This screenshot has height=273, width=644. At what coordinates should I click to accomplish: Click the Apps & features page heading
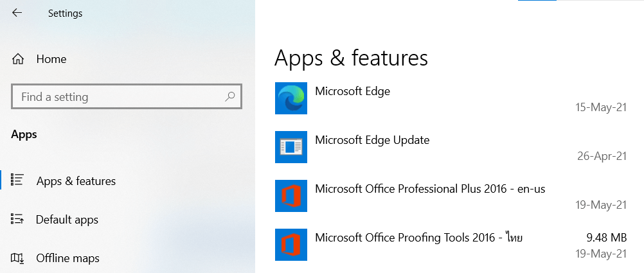pyautogui.click(x=351, y=57)
